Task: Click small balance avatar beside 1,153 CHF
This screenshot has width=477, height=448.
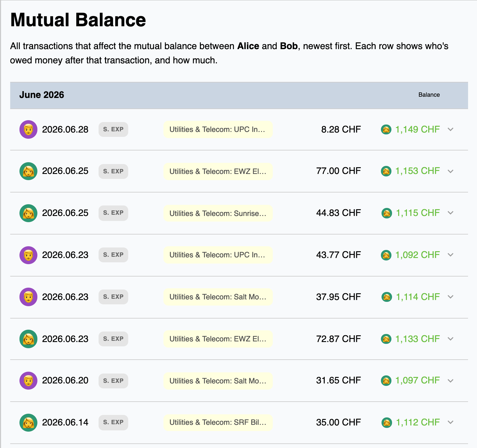Action: (x=386, y=171)
